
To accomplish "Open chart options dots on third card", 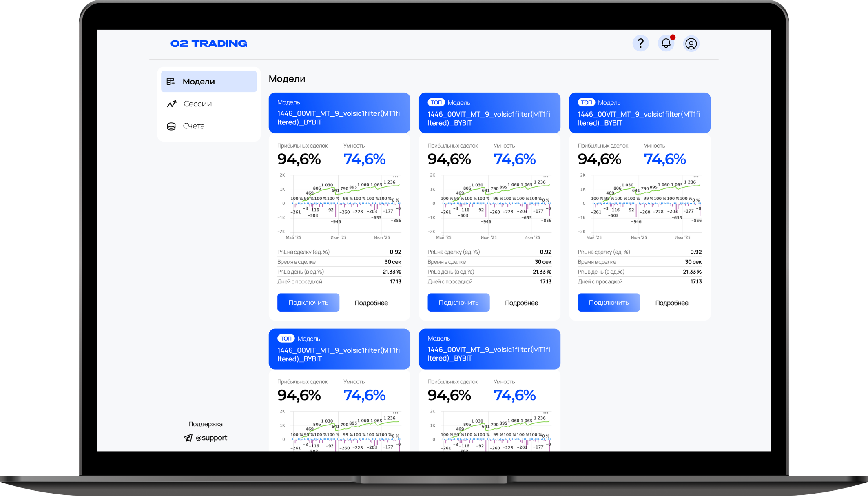I will pos(696,177).
